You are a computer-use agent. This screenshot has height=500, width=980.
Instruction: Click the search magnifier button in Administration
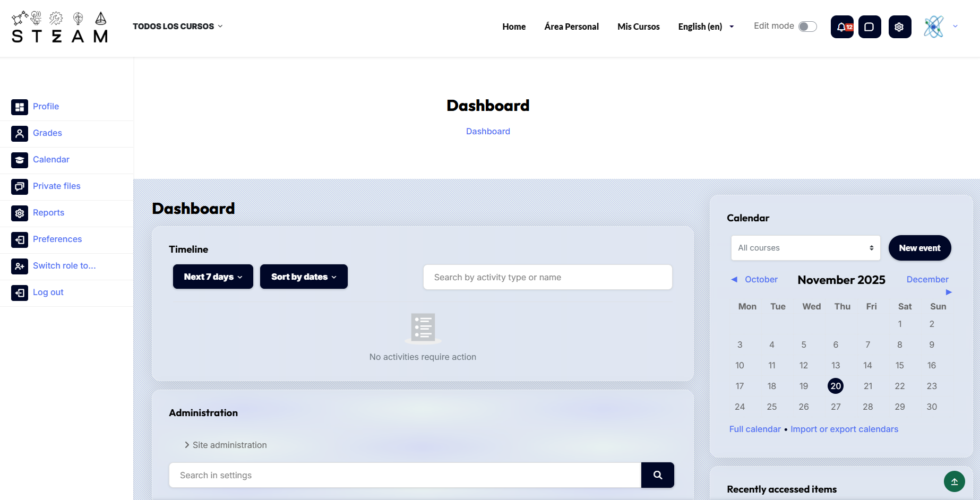tap(657, 475)
